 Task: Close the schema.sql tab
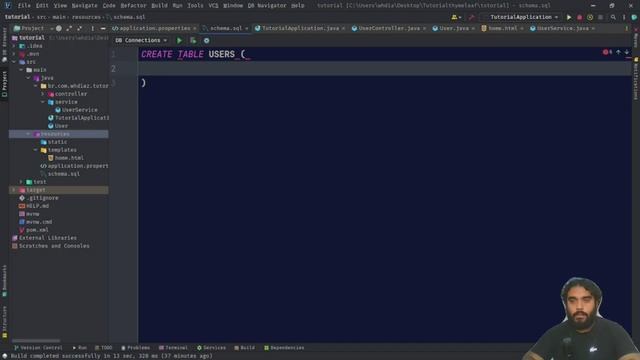coord(247,29)
